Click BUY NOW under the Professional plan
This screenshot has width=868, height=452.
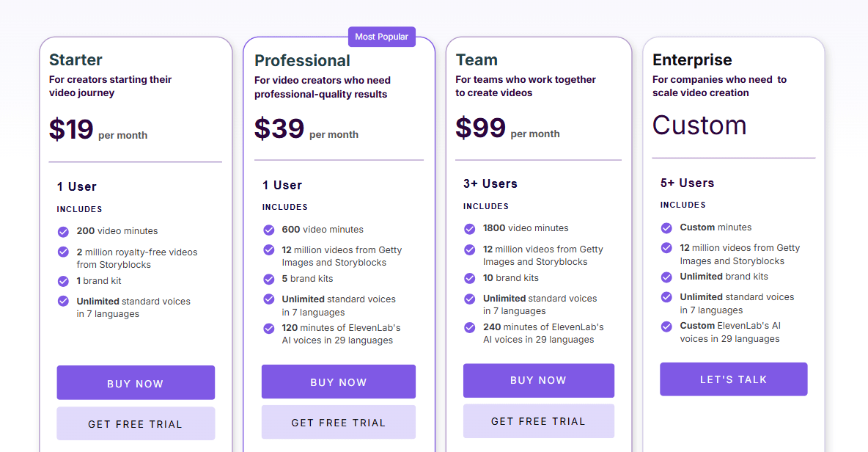pos(338,382)
